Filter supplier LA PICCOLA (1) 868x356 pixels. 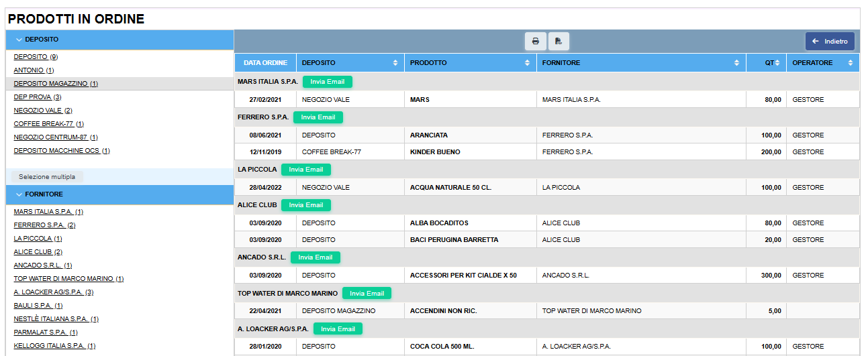38,239
